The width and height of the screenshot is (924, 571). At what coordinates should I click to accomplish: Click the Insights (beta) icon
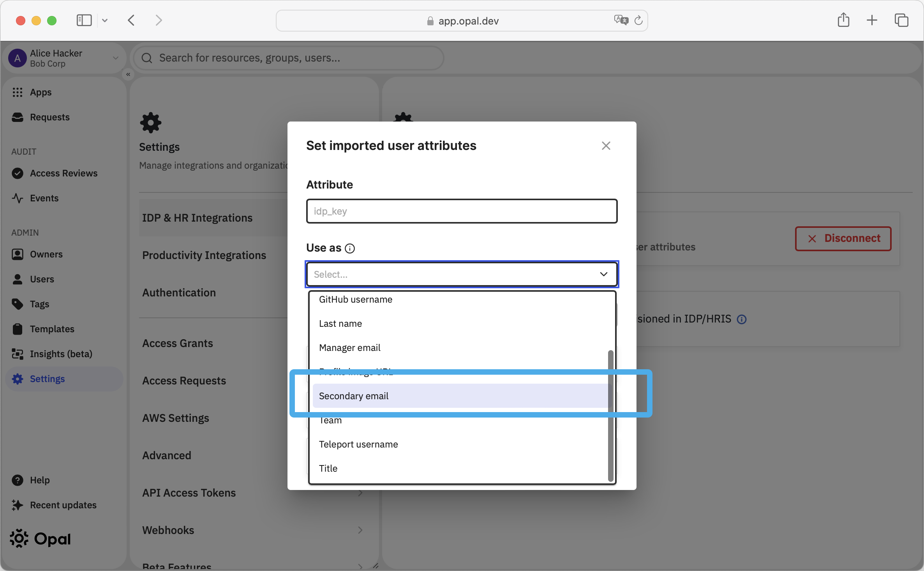[18, 354]
